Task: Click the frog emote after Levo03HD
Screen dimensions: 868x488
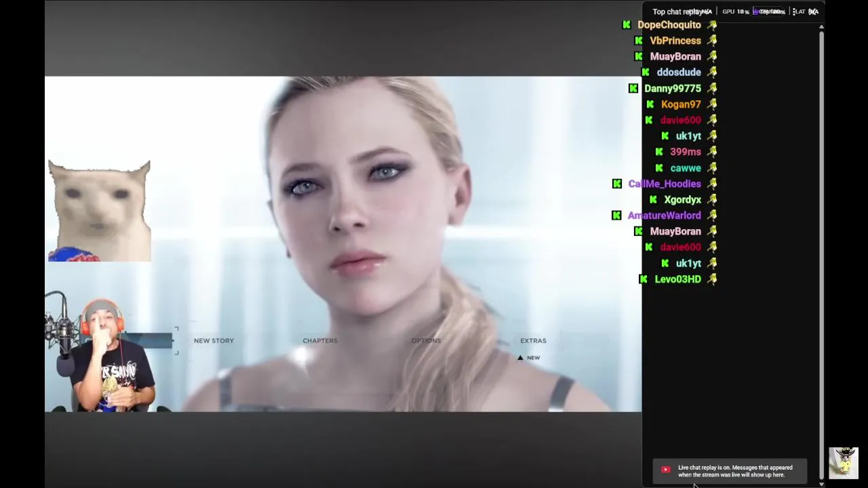Action: point(712,279)
